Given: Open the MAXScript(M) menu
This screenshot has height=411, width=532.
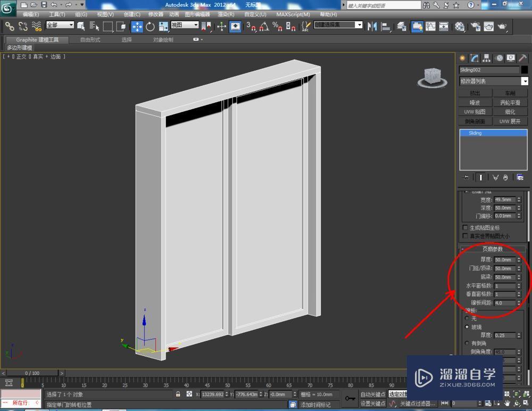Looking at the screenshot, I should [293, 14].
